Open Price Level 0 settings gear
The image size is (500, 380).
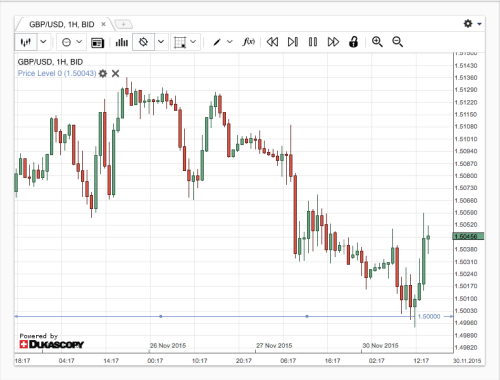pos(103,73)
